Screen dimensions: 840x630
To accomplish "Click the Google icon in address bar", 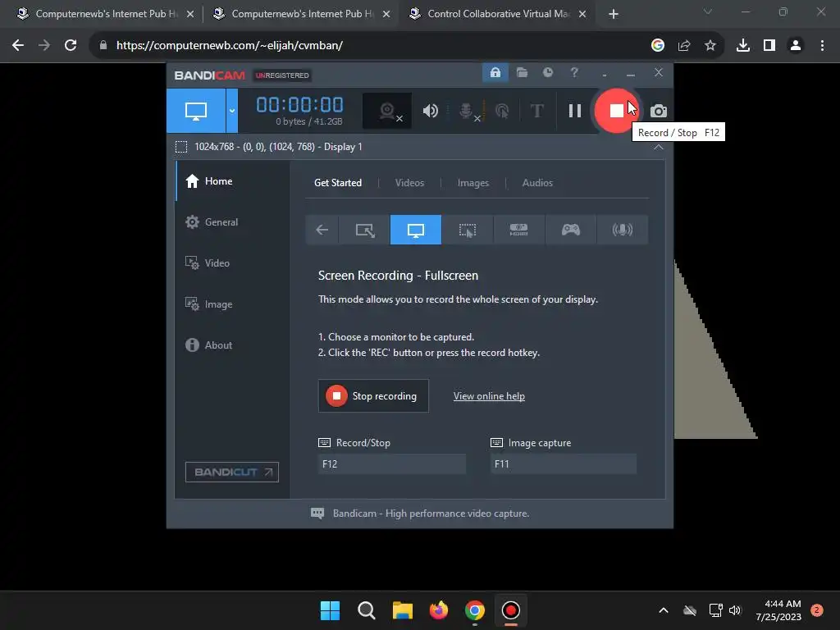I will tap(657, 45).
